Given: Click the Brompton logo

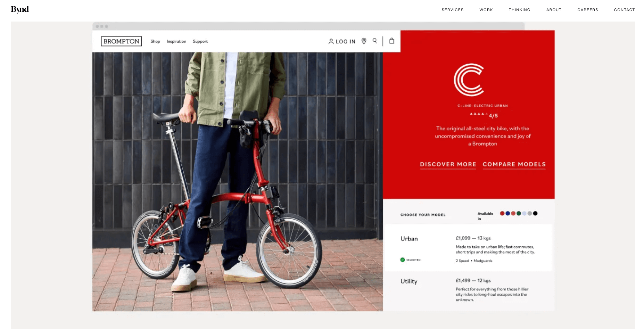Looking at the screenshot, I should 121,41.
